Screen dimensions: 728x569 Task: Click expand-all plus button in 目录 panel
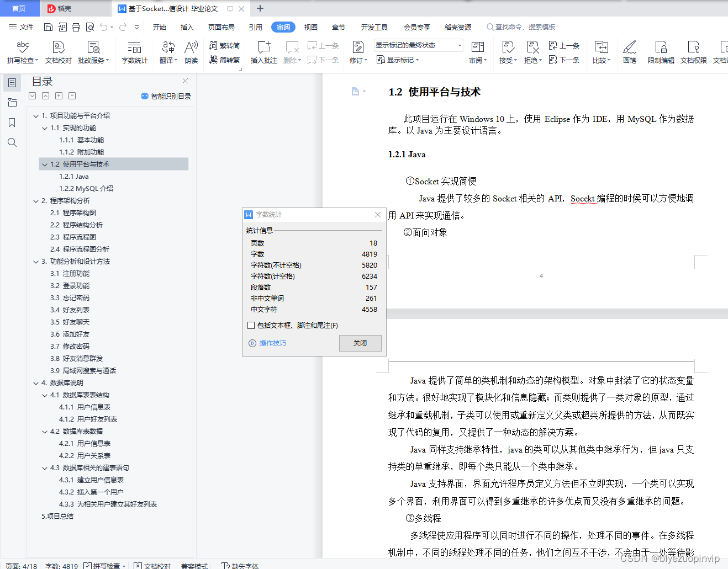pos(59,96)
